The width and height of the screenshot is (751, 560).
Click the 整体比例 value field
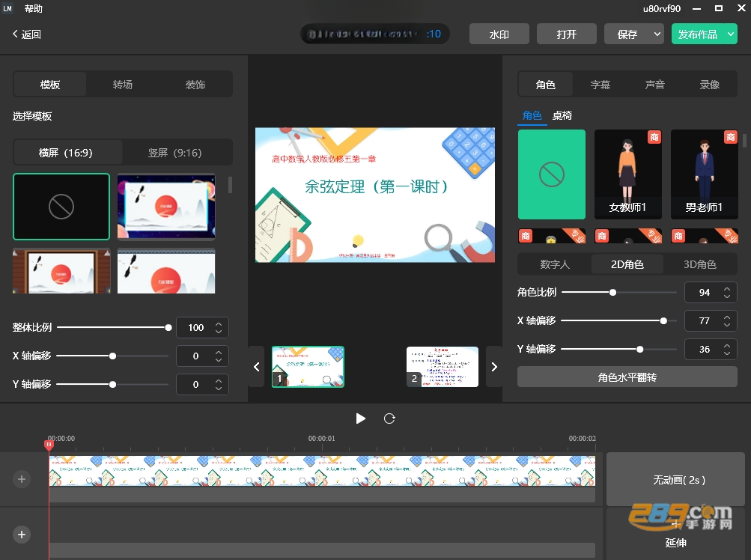196,328
